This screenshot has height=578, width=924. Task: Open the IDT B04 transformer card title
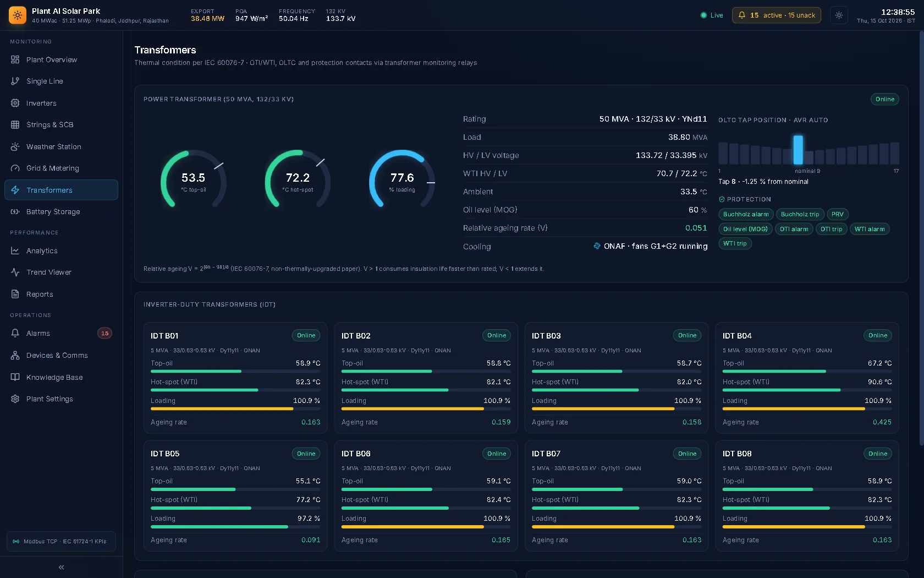737,336
